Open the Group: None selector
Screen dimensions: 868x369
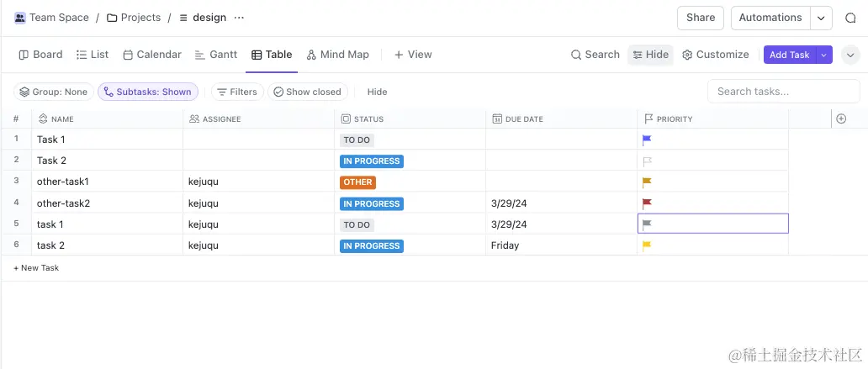54,92
